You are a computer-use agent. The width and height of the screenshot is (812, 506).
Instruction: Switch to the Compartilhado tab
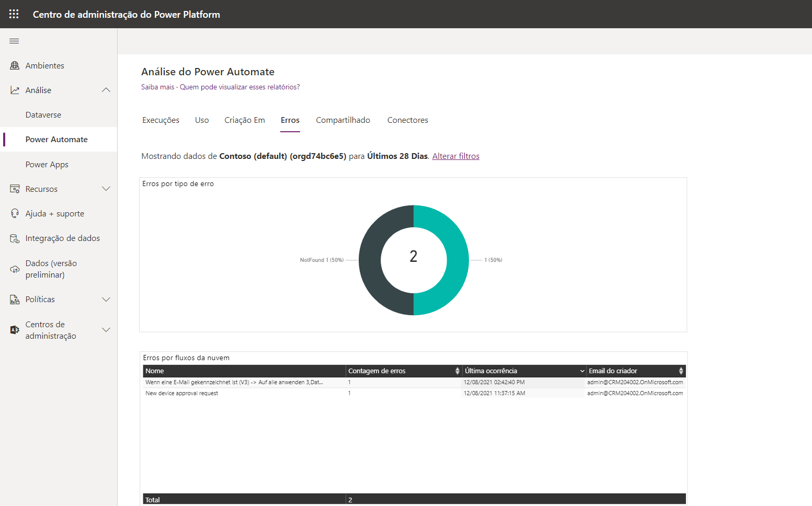pyautogui.click(x=343, y=120)
